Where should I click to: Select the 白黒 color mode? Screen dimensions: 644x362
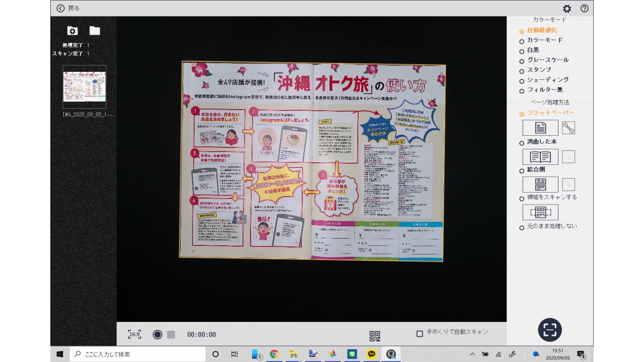pos(522,51)
